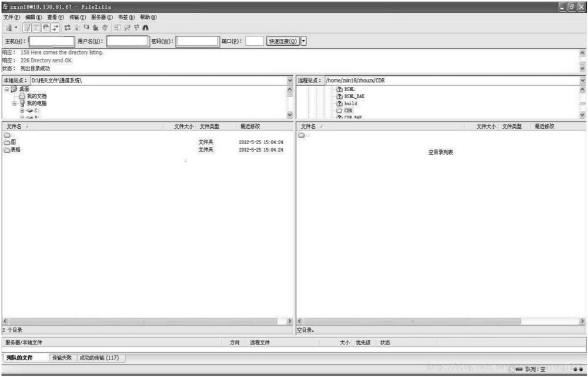The image size is (588, 377).
Task: Expand the C: drive node
Action: [22, 111]
